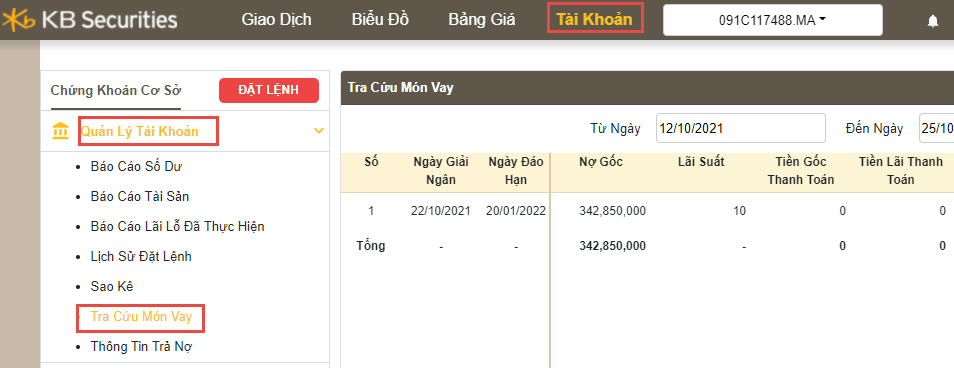954x368 pixels.
Task: Open the Sao Kê statement
Action: pyautogui.click(x=112, y=286)
